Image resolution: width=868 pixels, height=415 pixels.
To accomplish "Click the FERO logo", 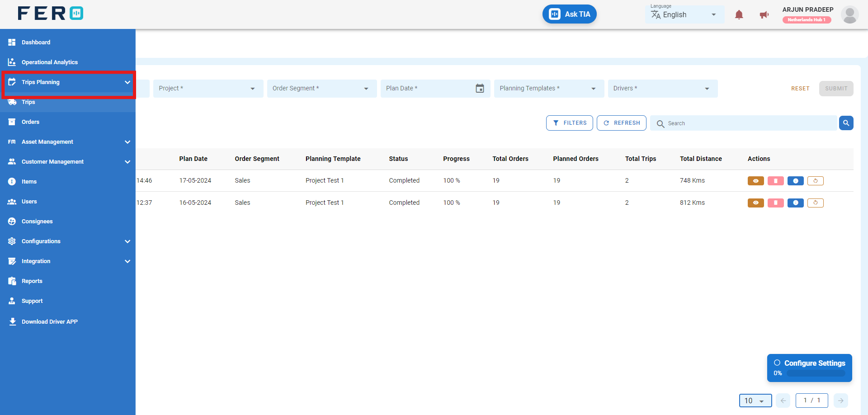I will 51,14.
